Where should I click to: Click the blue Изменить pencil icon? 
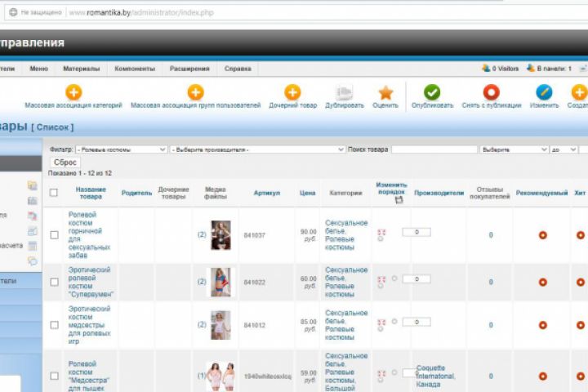544,92
